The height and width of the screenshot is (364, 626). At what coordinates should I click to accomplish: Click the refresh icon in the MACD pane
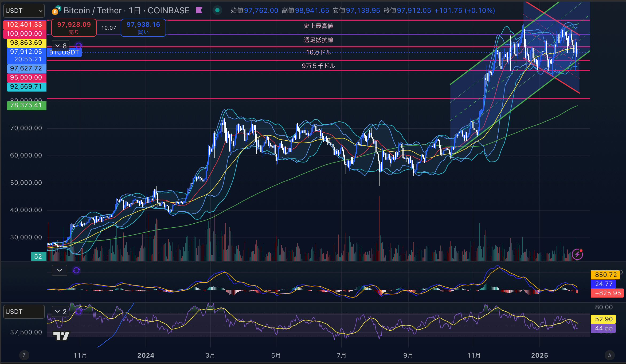76,270
